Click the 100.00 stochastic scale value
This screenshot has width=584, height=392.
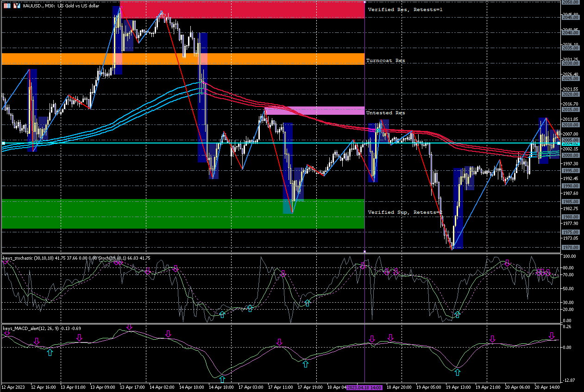point(570,256)
